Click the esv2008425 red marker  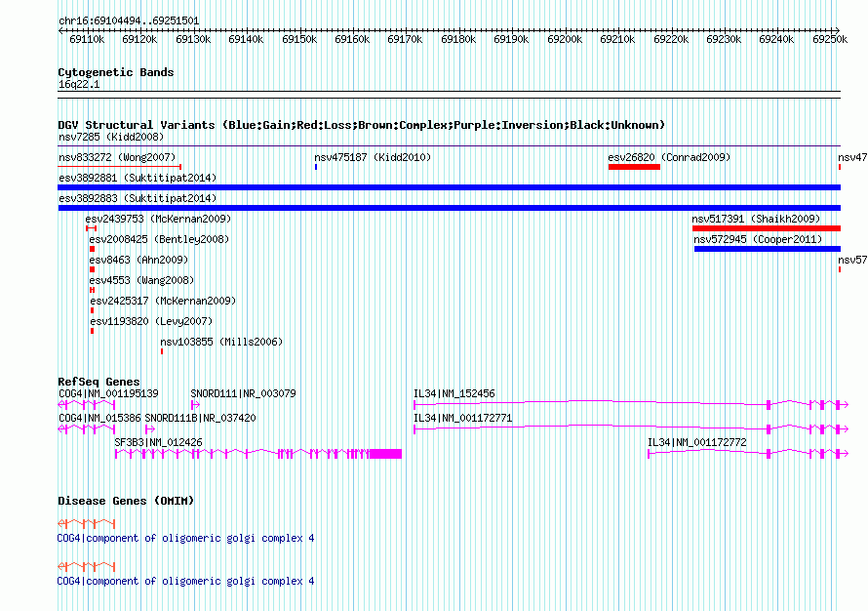pyautogui.click(x=92, y=249)
